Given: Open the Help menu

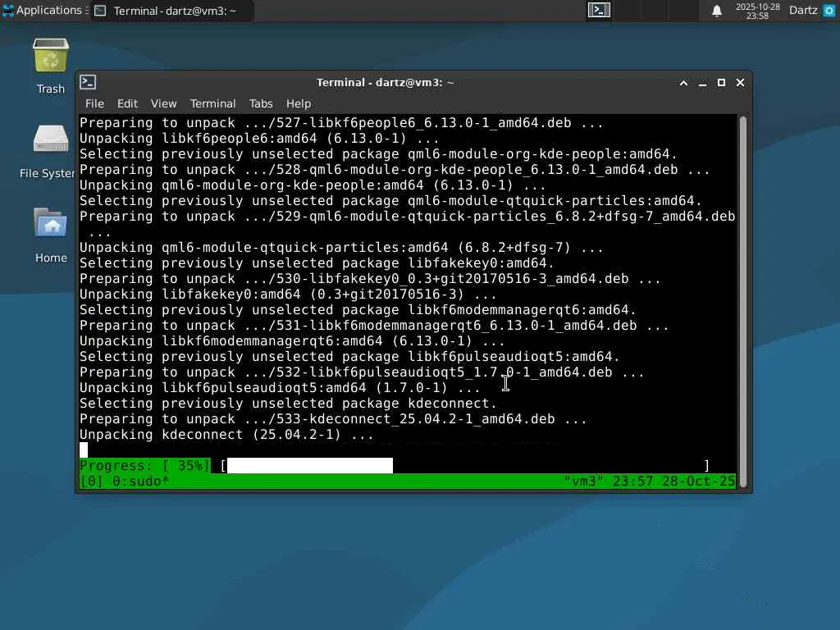Looking at the screenshot, I should click(x=299, y=103).
